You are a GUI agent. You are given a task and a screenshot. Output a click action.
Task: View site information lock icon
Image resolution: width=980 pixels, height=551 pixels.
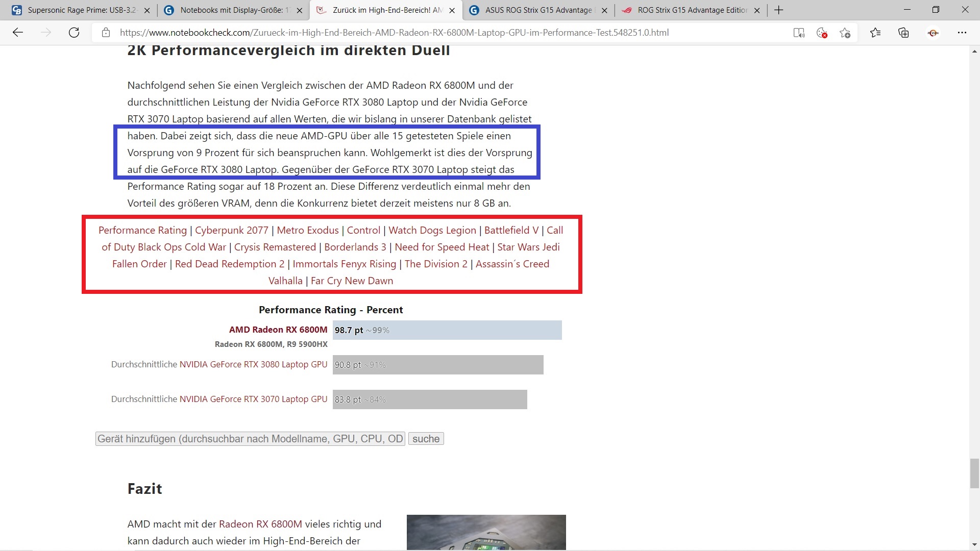click(x=106, y=33)
